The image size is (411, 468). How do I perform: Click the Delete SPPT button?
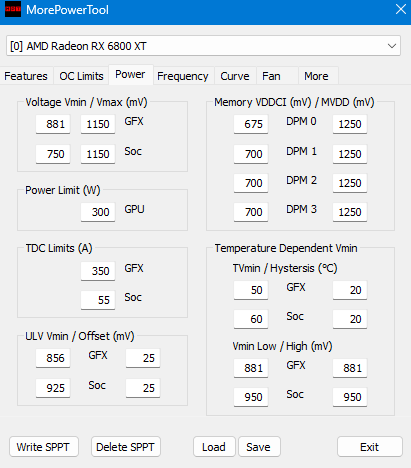[x=126, y=447]
